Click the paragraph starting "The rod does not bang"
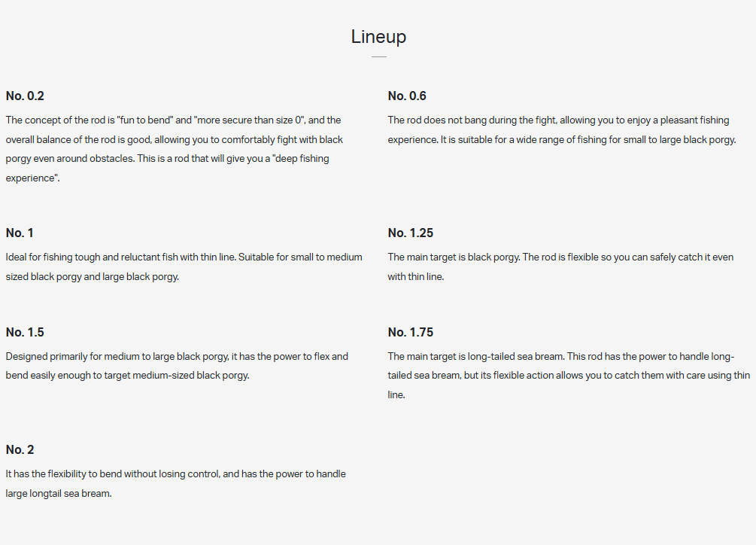 [561, 129]
